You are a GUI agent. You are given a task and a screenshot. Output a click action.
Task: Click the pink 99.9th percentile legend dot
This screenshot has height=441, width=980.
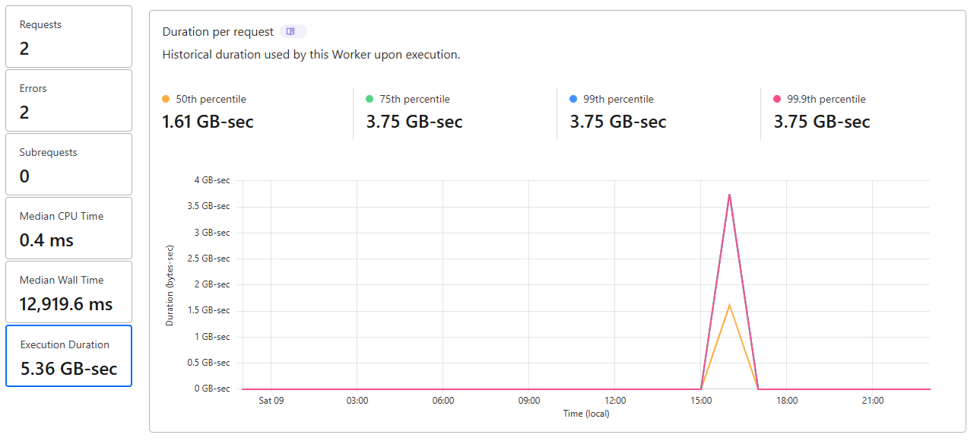[777, 99]
